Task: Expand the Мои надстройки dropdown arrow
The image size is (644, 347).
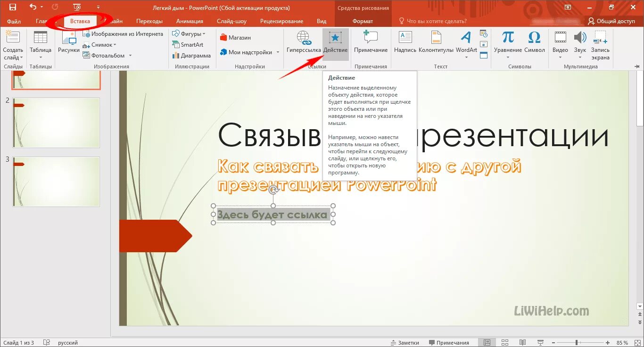Action: tap(278, 52)
